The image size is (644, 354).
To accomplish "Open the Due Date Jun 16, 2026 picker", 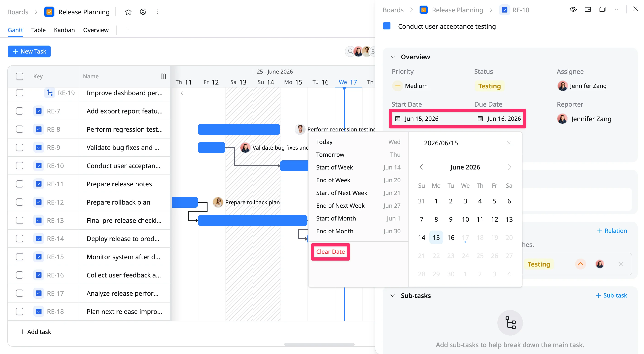I will pyautogui.click(x=499, y=119).
